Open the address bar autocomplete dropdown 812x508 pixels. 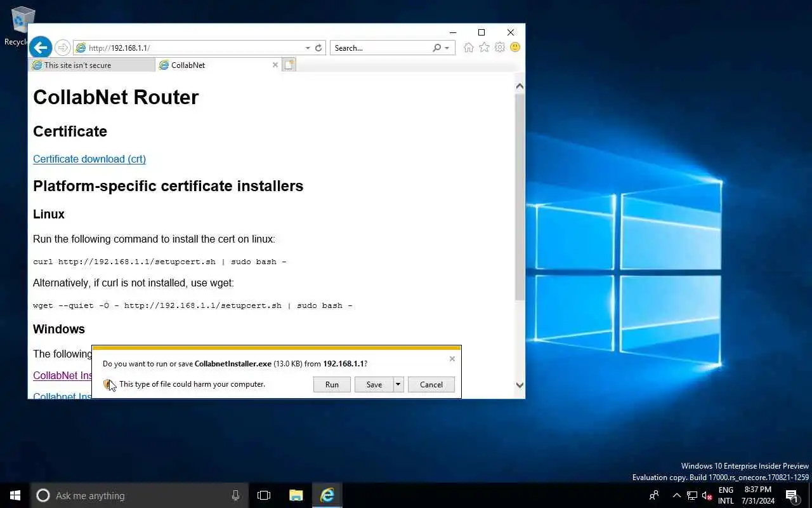tap(308, 48)
